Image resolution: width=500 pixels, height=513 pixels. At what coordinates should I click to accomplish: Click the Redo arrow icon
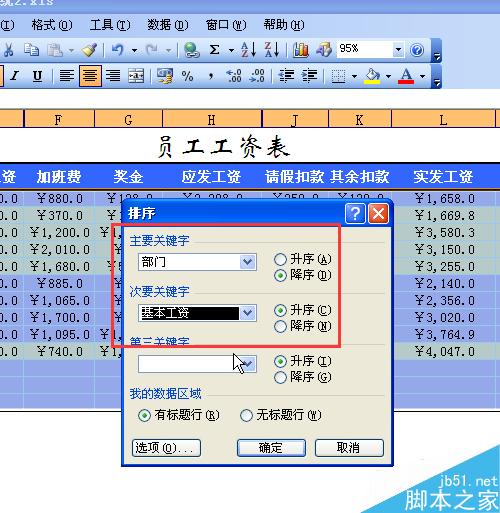[152, 50]
